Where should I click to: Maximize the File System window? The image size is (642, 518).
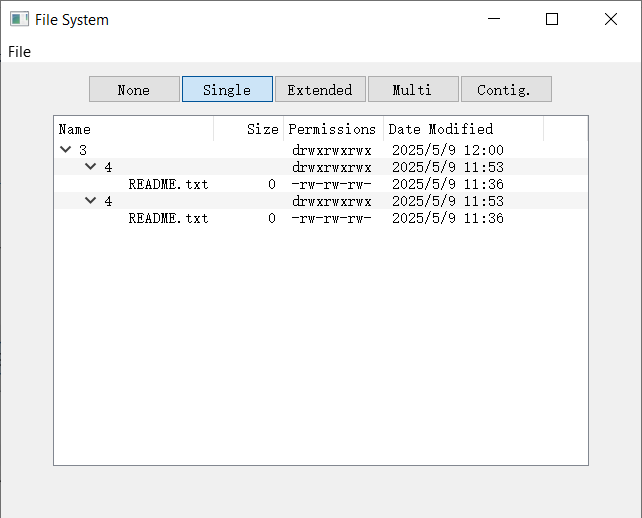552,19
